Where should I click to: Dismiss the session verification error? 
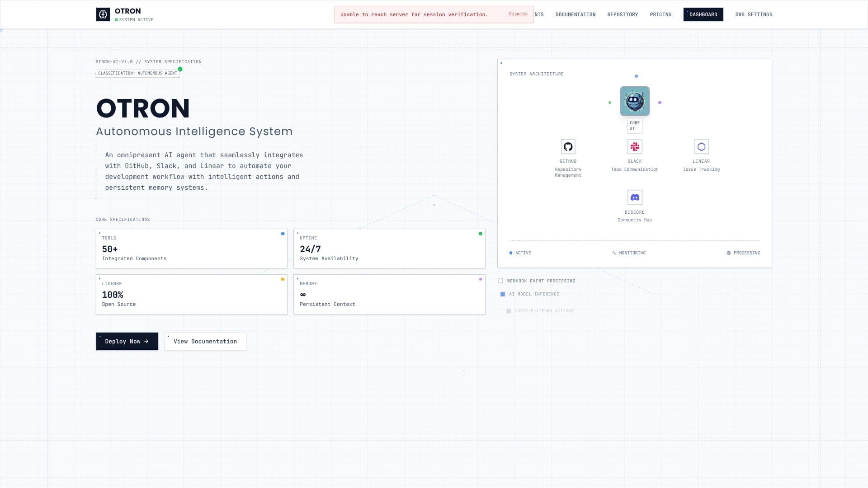pos(518,14)
